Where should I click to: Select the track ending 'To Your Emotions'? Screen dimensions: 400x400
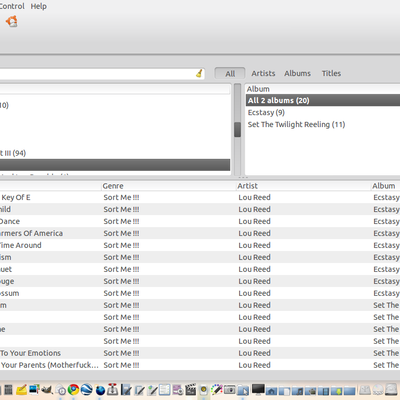click(30, 353)
